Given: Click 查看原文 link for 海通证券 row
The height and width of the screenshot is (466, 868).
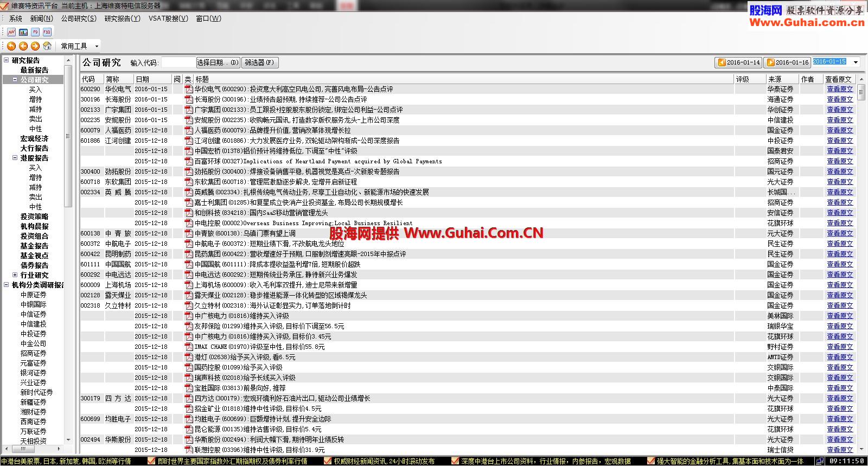Looking at the screenshot, I should point(840,99).
